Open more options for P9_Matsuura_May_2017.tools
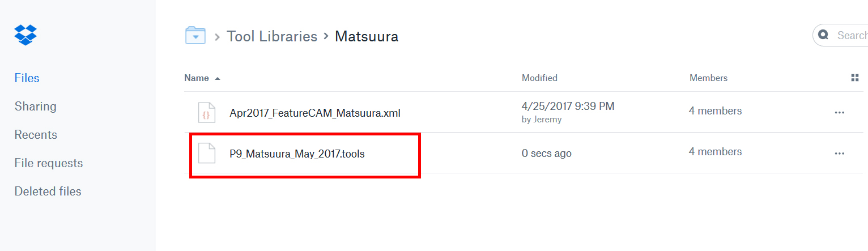The height and width of the screenshot is (251, 868). pyautogui.click(x=839, y=153)
